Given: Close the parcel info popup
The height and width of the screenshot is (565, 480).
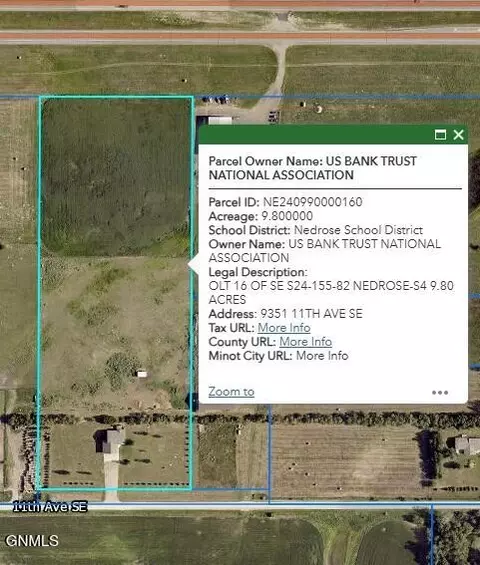Looking at the screenshot, I should [x=458, y=135].
